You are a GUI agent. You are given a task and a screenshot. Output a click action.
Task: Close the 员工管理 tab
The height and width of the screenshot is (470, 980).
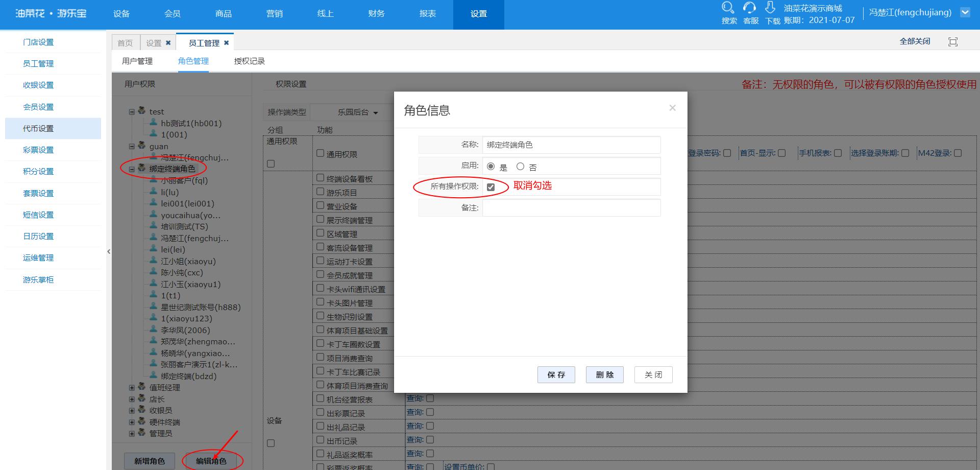click(226, 43)
